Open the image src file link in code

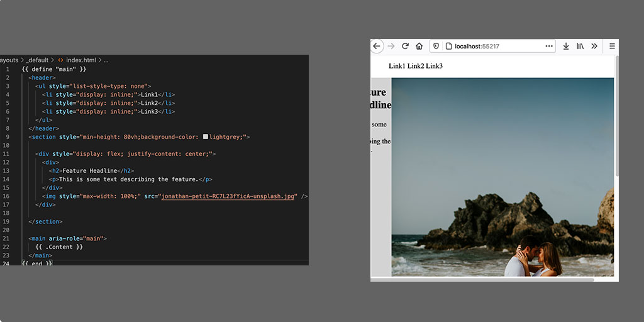coord(228,196)
